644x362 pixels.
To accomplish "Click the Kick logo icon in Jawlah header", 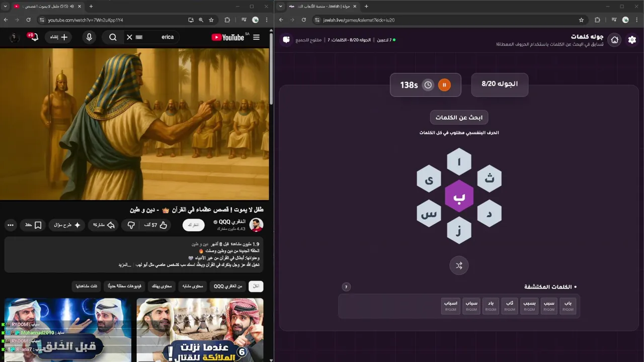I will coord(286,39).
